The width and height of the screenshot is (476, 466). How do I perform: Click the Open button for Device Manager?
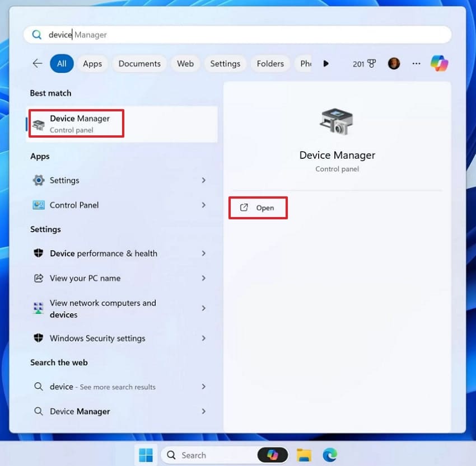click(x=258, y=208)
